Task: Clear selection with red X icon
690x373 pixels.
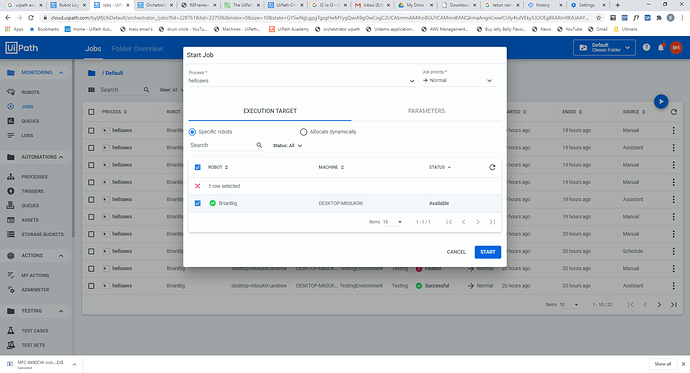Action: (x=198, y=186)
